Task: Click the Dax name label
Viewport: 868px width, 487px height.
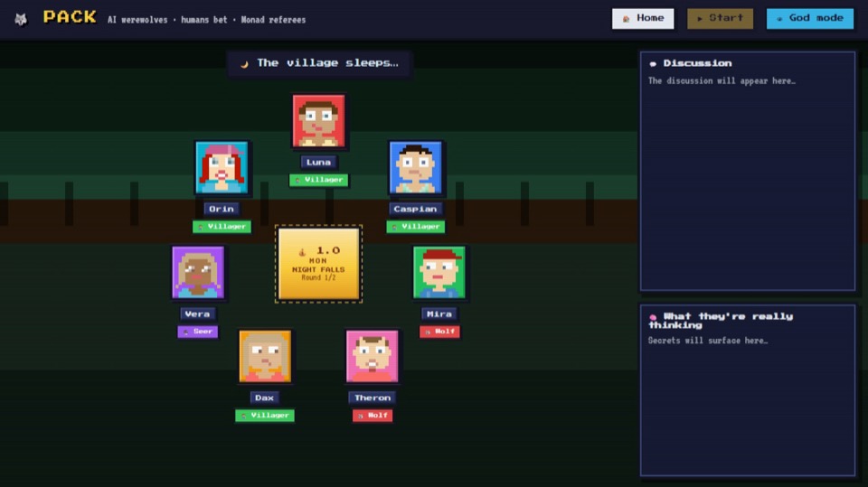Action: [x=265, y=398]
